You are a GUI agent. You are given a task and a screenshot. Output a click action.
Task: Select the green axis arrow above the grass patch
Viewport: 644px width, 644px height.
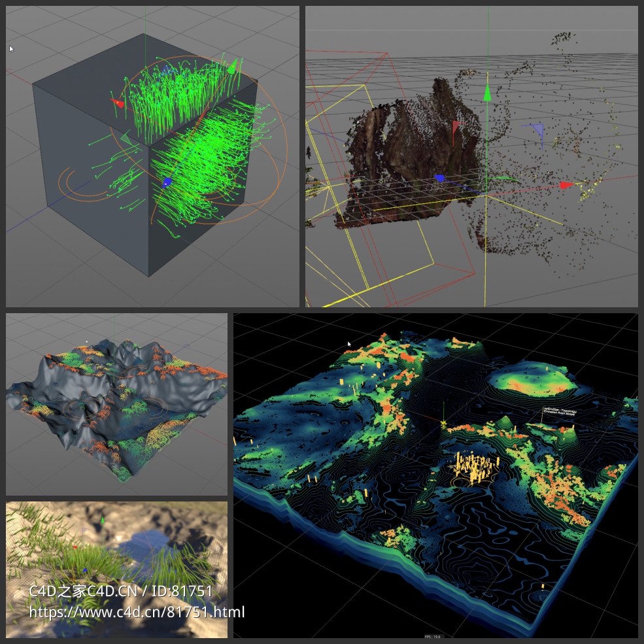click(103, 520)
